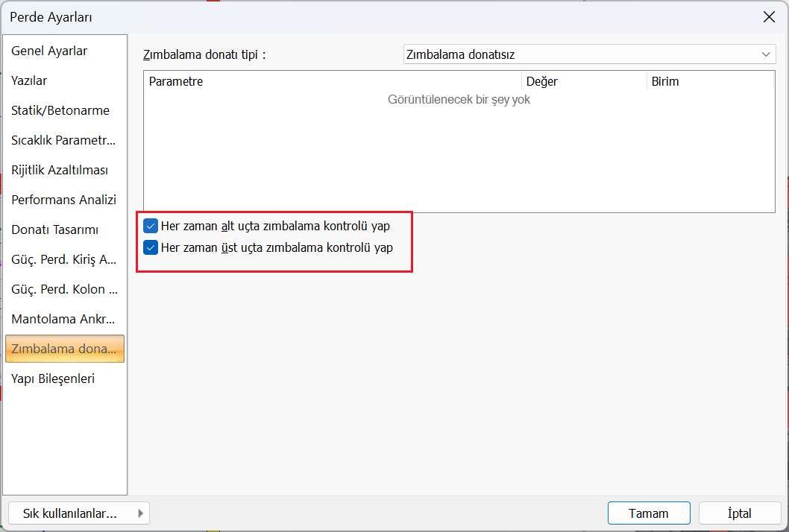The image size is (789, 532).
Task: Select Mantolama Ankrajı sidebar item
Action: click(64, 320)
